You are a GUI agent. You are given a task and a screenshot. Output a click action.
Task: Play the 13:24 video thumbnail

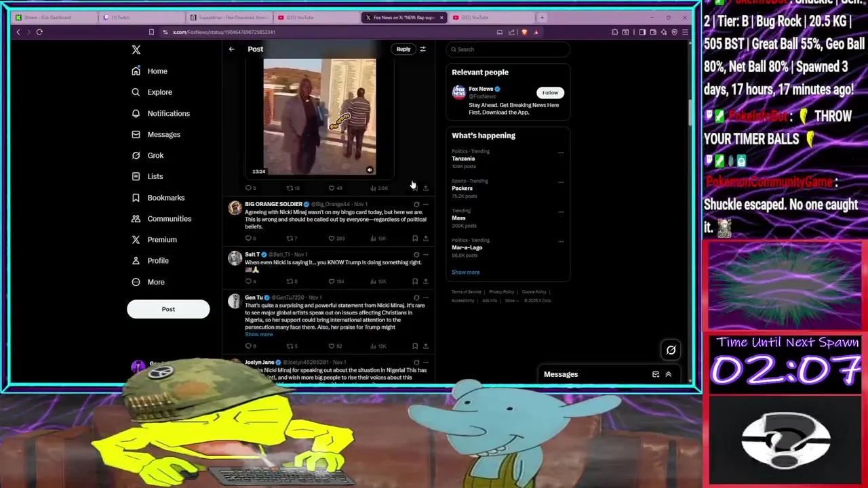pyautogui.click(x=319, y=117)
